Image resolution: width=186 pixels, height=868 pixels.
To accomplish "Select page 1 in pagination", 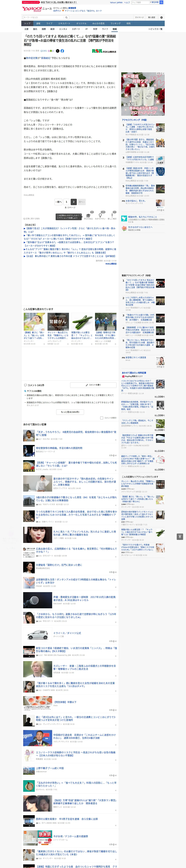I will (x=66, y=202).
